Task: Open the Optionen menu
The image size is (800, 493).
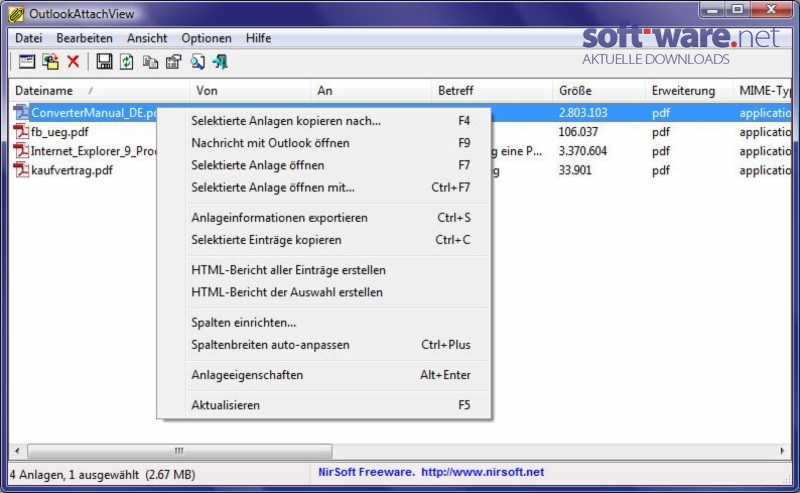Action: (206, 38)
